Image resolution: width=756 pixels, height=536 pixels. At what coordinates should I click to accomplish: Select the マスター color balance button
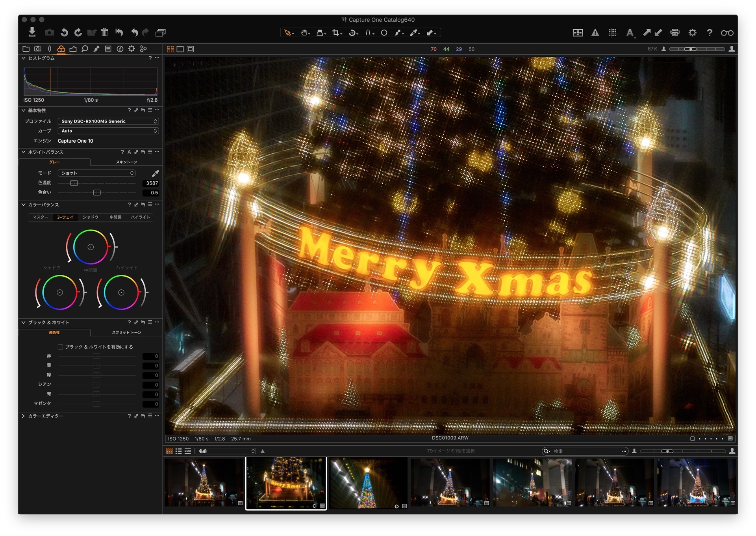pos(41,217)
